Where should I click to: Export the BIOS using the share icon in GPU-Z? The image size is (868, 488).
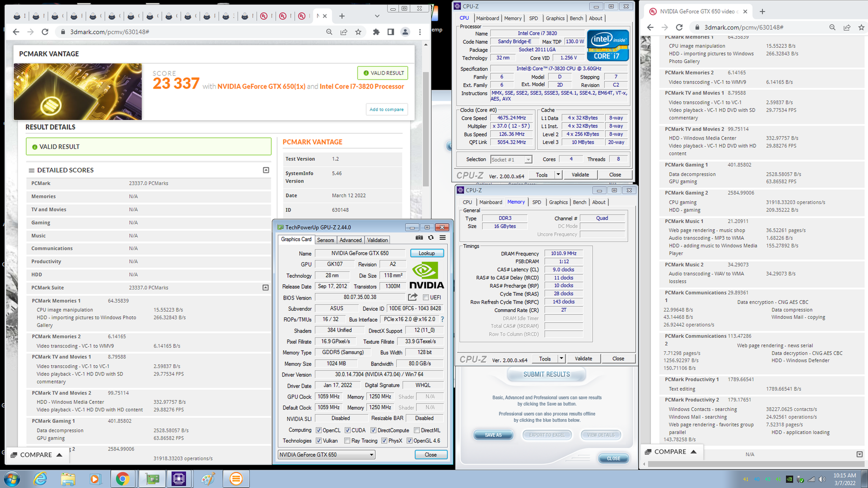[412, 297]
